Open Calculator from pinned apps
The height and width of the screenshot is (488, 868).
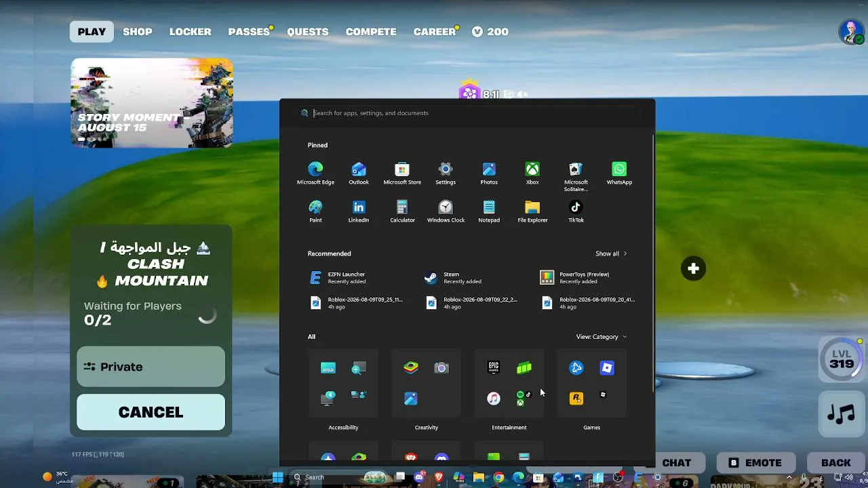[x=402, y=211]
